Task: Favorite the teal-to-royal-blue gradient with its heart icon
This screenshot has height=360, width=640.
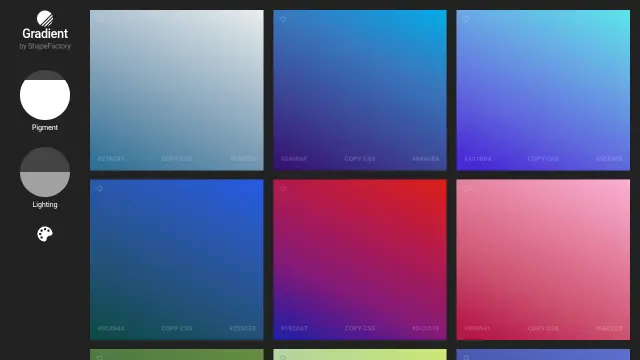Action: 100,189
